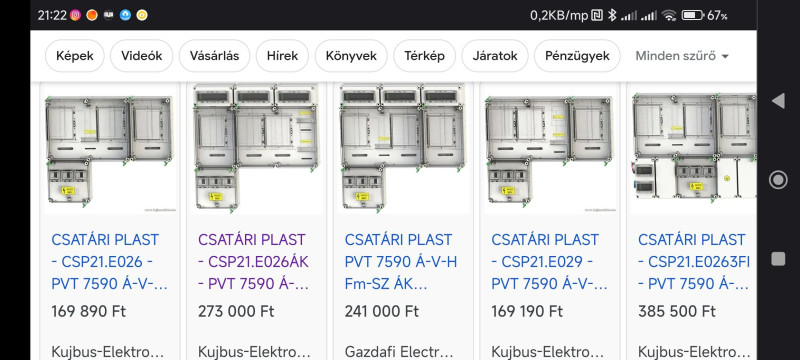Switch to the Vásárlás filter
Image resolution: width=800 pixels, height=360 pixels.
214,56
